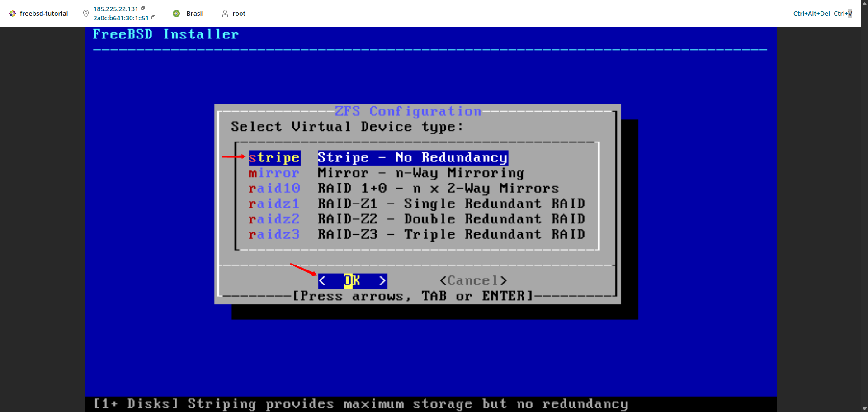Click the Brasil flag icon
Image resolution: width=868 pixels, height=412 pixels.
[x=176, y=14]
